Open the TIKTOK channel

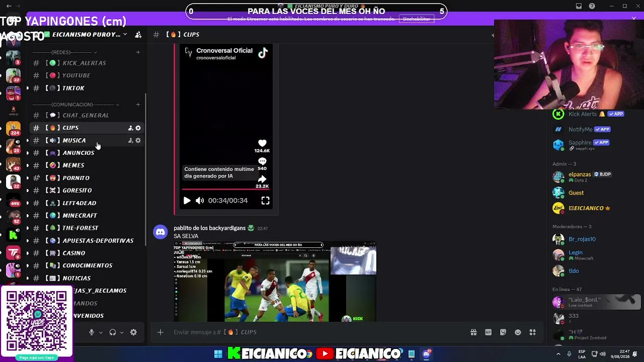(87, 88)
